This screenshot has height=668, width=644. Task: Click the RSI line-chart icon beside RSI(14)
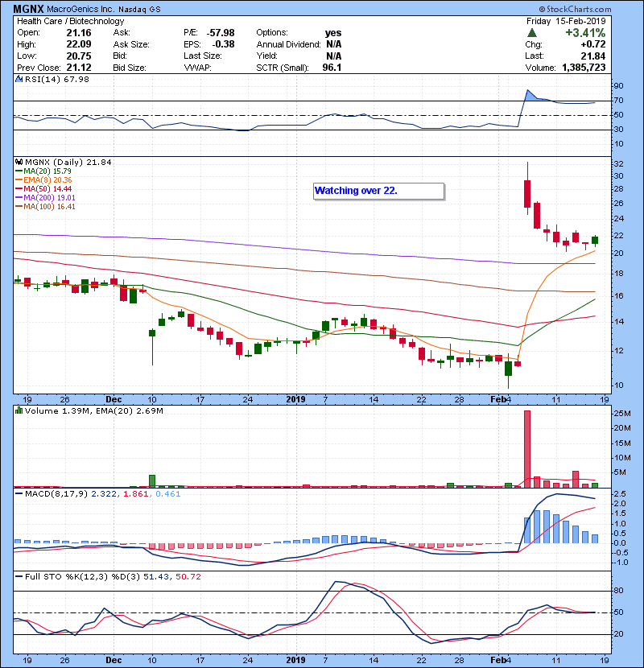[19, 79]
